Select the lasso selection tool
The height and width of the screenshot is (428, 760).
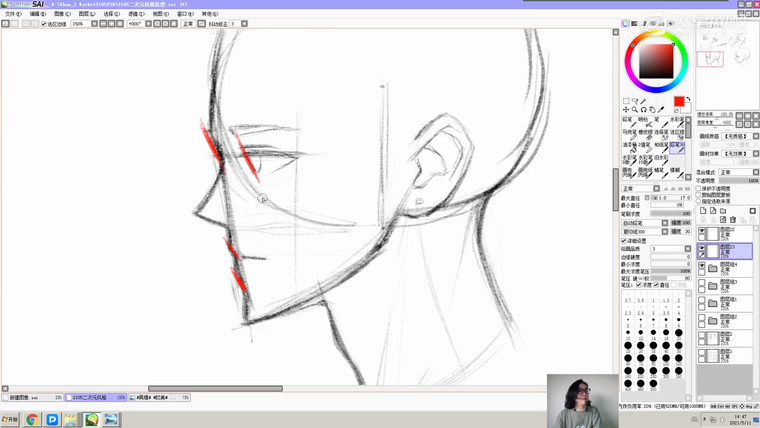click(634, 101)
